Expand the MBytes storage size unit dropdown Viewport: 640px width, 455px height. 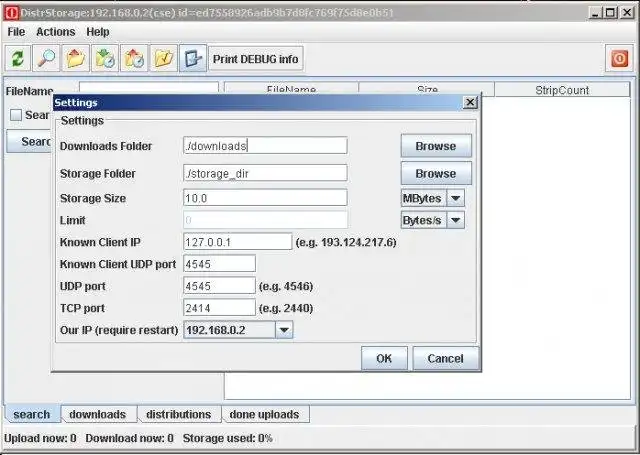[x=456, y=198]
